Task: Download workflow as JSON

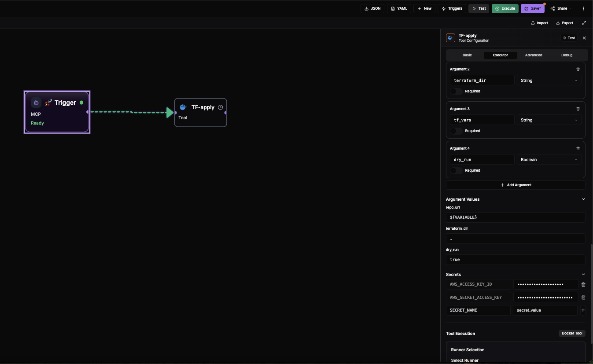Action: 372,8
